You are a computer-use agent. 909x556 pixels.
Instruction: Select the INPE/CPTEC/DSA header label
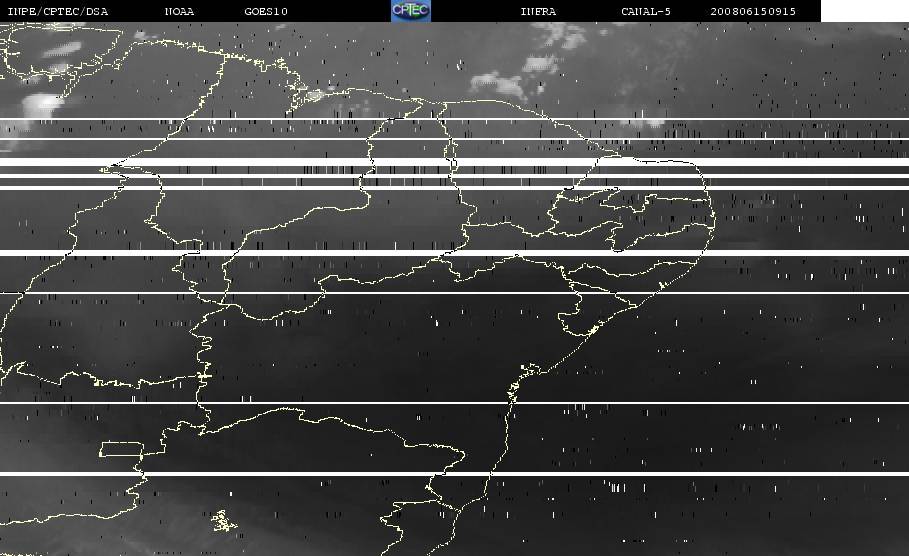(57, 12)
